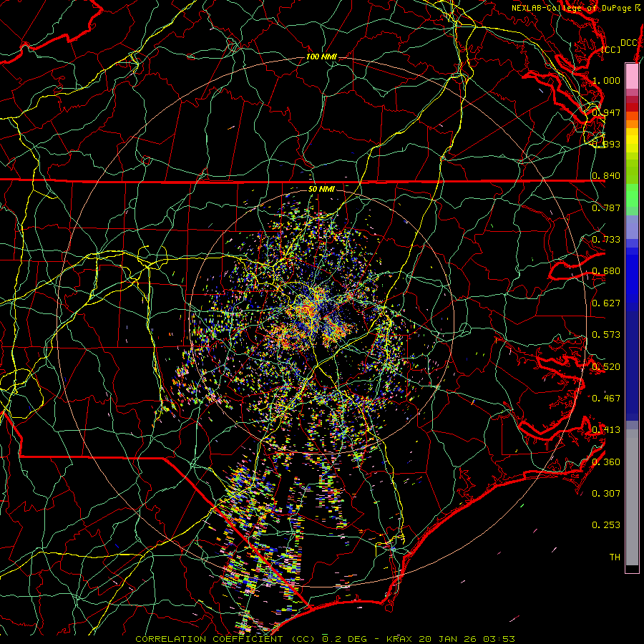Click the bright green segment of the color bar

(632, 195)
